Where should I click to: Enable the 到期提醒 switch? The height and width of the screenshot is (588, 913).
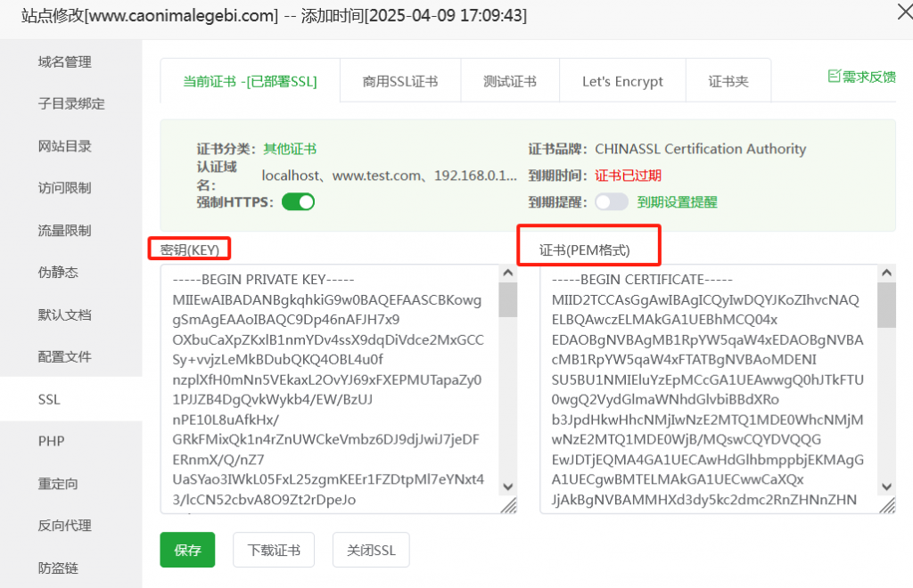pyautogui.click(x=612, y=202)
